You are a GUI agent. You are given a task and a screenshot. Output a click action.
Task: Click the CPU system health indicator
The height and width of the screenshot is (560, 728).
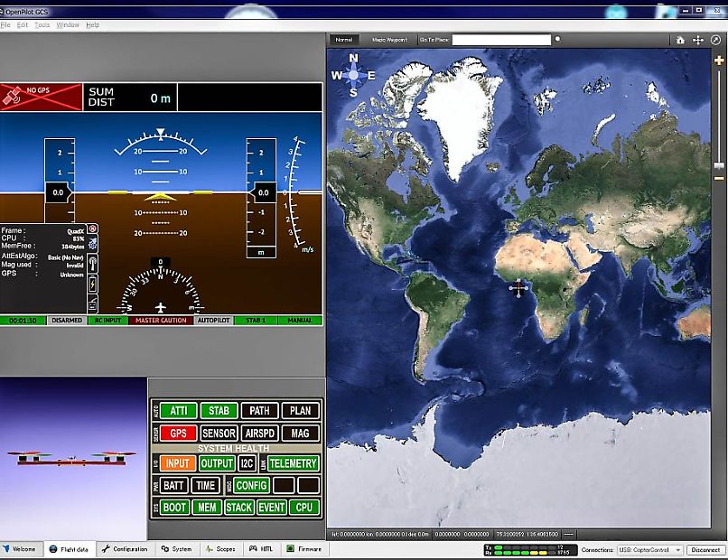click(x=304, y=508)
